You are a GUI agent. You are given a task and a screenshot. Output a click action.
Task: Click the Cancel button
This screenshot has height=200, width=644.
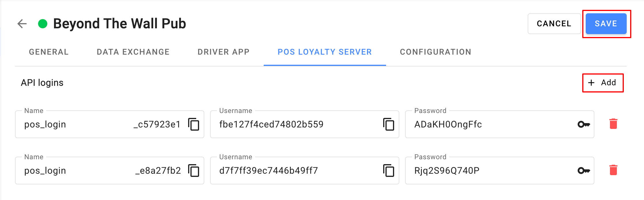click(x=554, y=24)
